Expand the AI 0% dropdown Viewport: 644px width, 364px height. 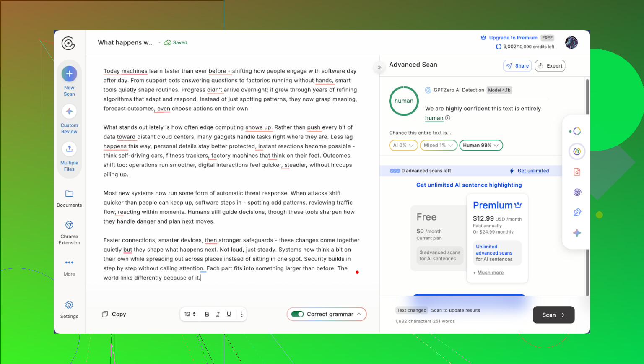pyautogui.click(x=403, y=146)
